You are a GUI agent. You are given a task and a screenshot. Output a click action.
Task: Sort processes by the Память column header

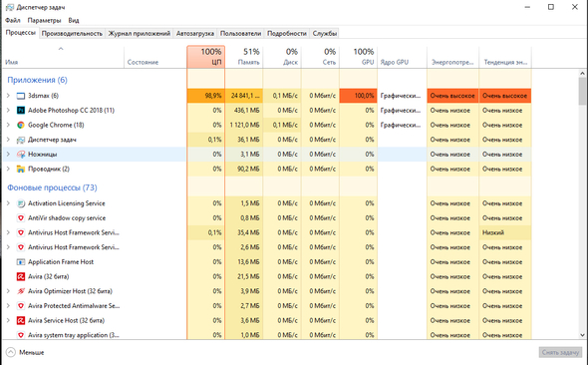coord(244,57)
